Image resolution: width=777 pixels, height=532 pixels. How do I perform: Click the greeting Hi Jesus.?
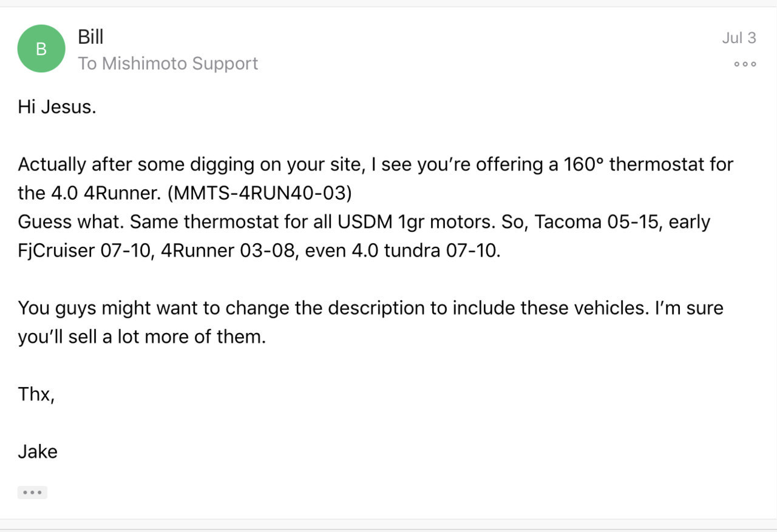[57, 107]
